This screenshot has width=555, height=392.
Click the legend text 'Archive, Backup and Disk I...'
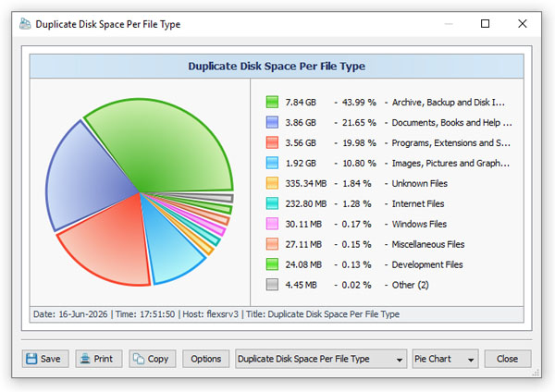[x=448, y=103]
